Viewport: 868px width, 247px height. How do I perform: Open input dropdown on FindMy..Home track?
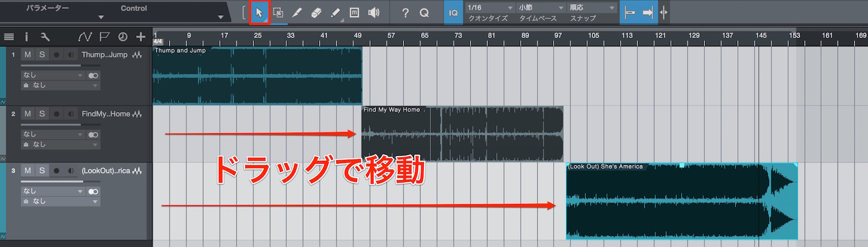[x=53, y=134]
